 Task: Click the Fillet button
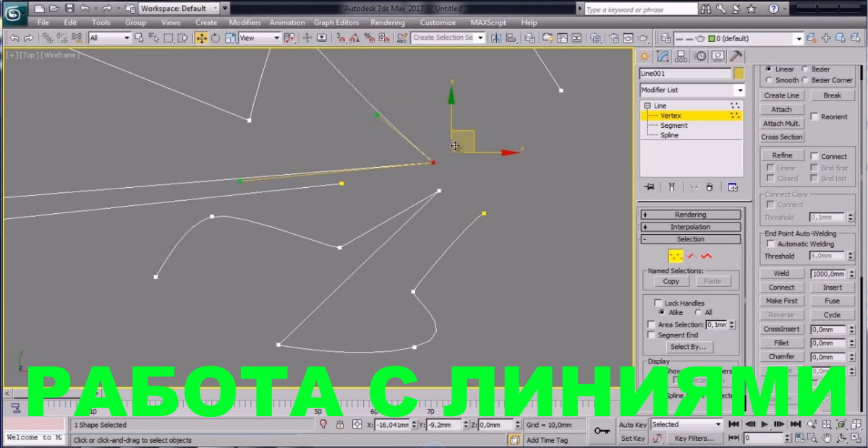(x=782, y=343)
